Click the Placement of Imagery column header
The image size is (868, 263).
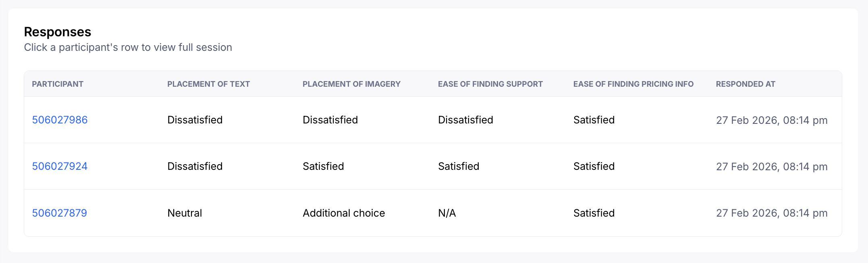[x=351, y=84]
